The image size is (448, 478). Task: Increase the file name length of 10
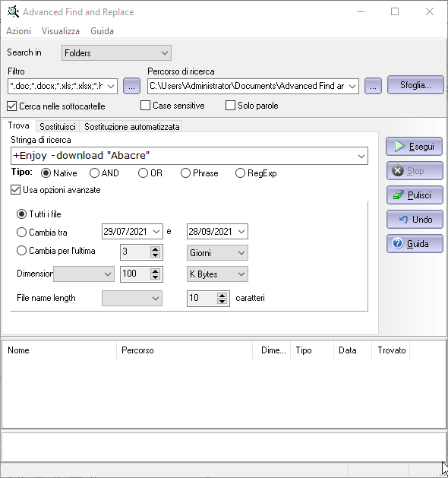click(x=222, y=295)
